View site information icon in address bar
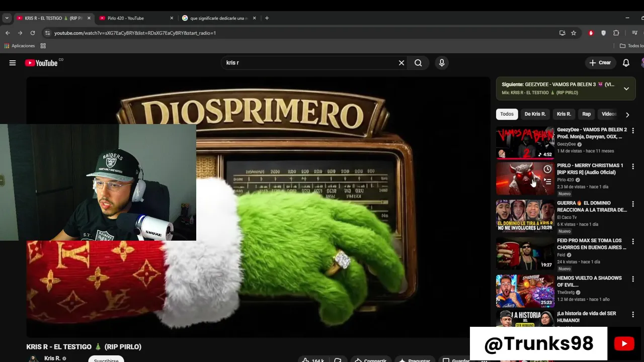This screenshot has width=644, height=362. tap(48, 33)
